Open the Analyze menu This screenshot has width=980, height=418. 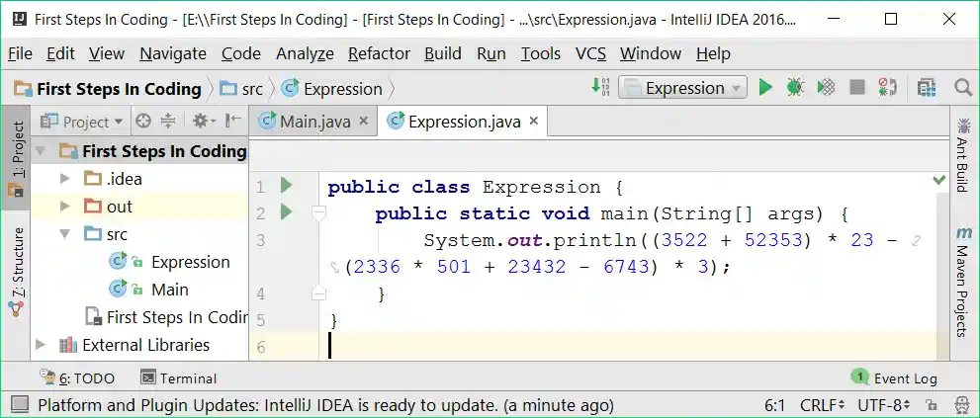click(305, 53)
